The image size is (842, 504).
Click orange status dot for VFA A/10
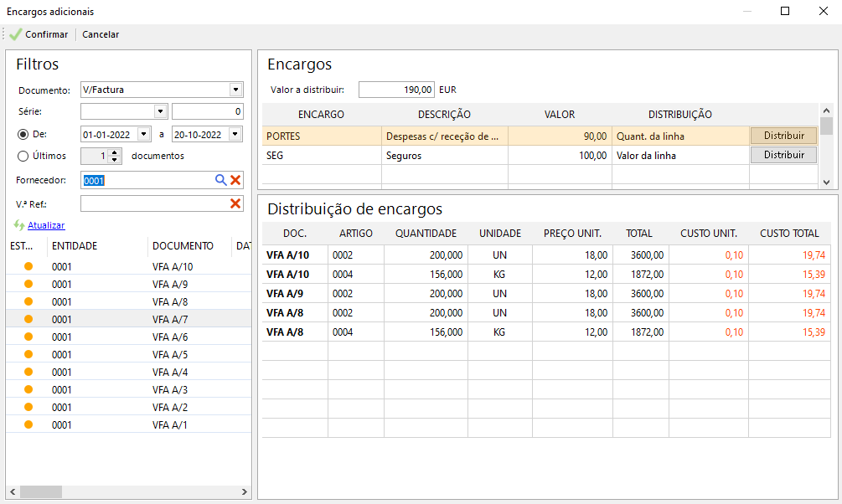[x=28, y=267]
